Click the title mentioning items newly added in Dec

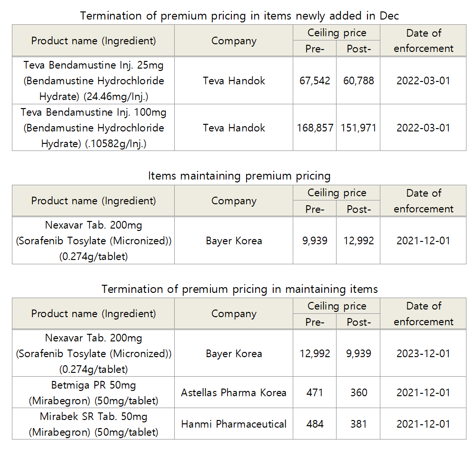tap(239, 16)
